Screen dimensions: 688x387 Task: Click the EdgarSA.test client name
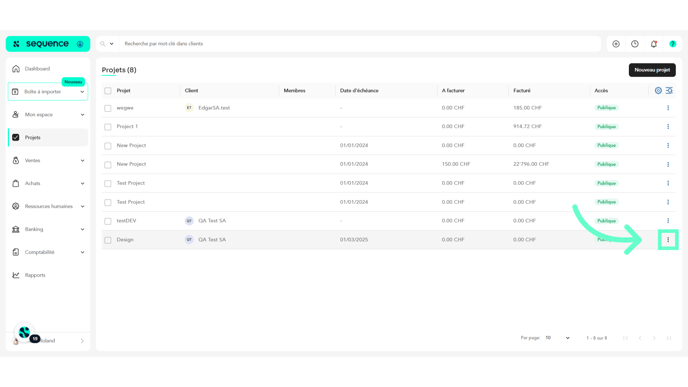point(214,108)
